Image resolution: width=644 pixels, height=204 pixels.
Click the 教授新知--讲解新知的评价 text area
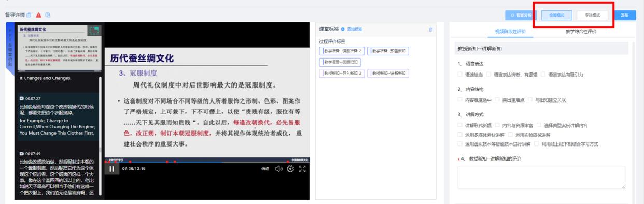[x=541, y=177]
